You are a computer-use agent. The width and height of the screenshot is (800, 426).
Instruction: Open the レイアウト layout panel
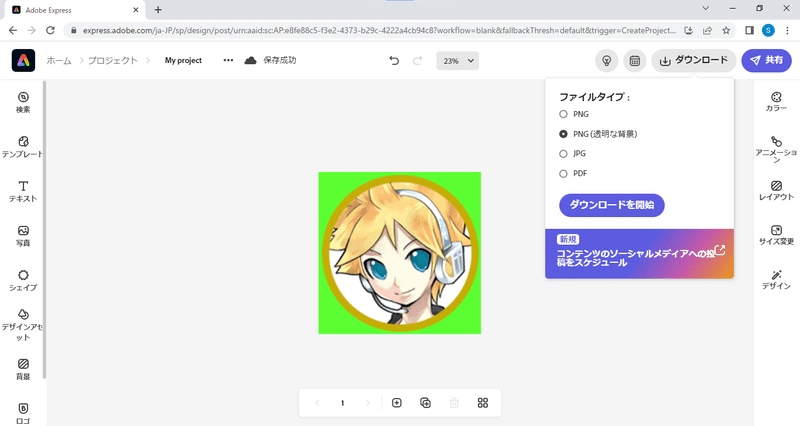coord(776,190)
